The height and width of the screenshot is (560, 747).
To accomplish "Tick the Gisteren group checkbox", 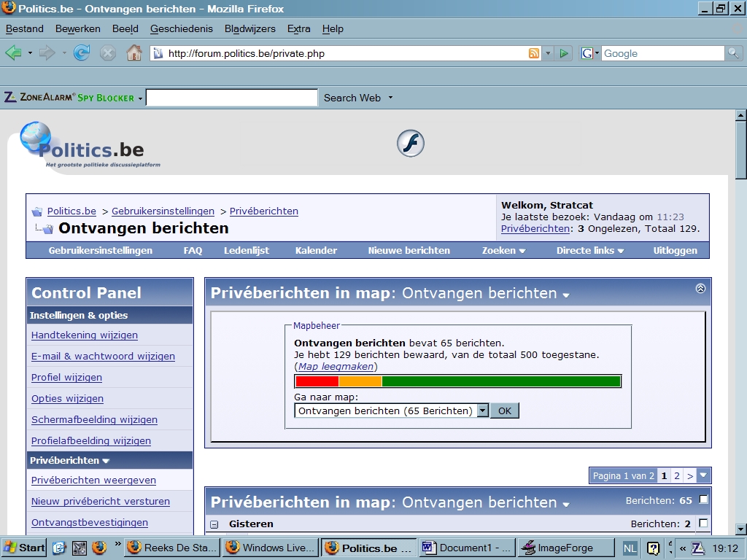I will [x=703, y=524].
